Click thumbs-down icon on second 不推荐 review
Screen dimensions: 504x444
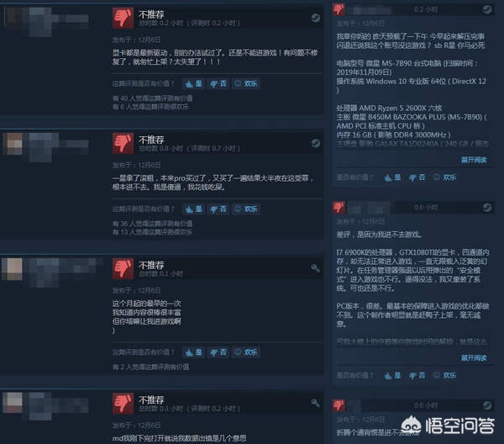tap(123, 143)
